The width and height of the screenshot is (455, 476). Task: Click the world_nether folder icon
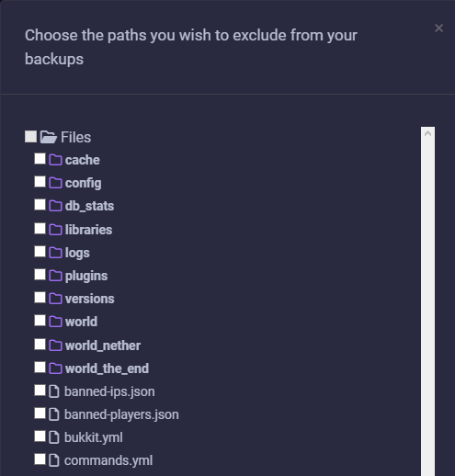(x=55, y=346)
